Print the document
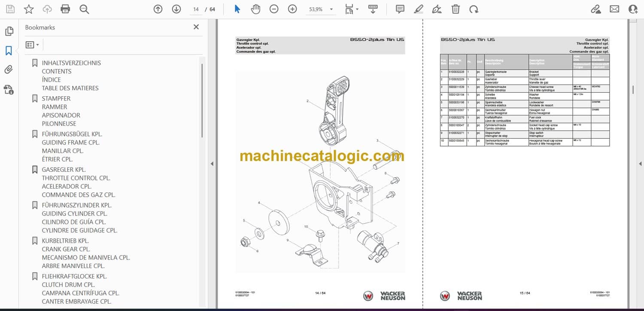Image resolution: width=644 pixels, height=311 pixels. click(x=65, y=9)
